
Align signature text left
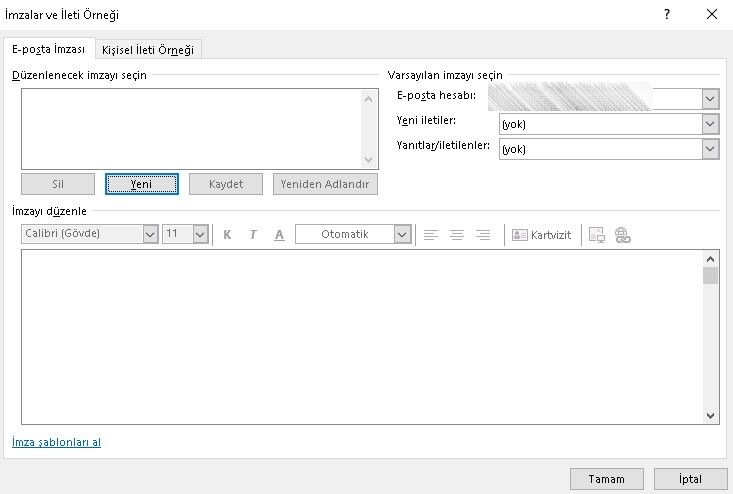431,235
